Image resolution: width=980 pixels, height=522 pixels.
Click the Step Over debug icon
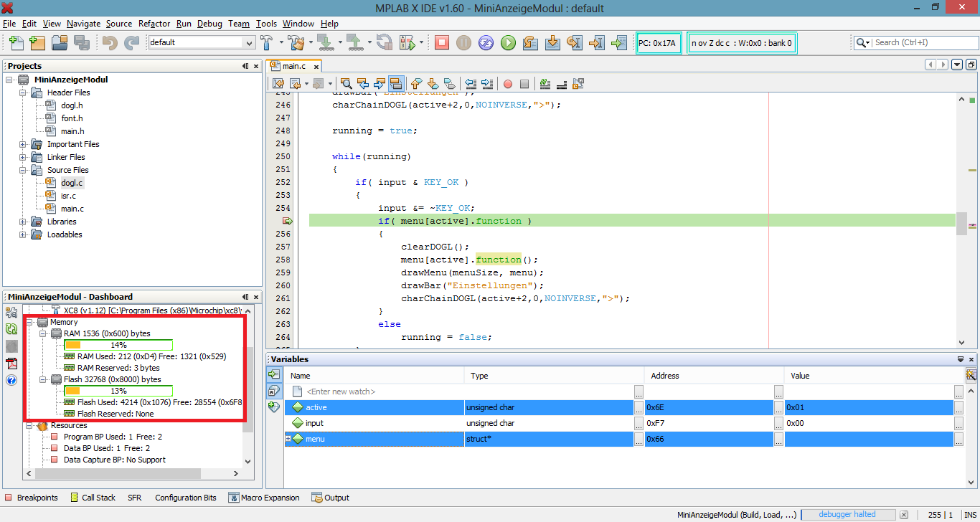click(530, 42)
